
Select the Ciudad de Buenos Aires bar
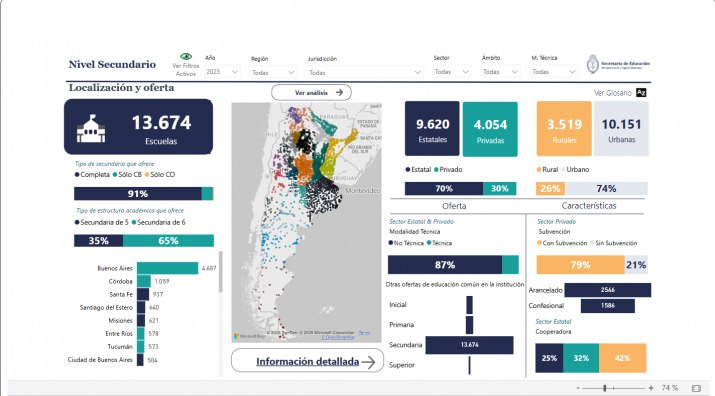tap(140, 360)
